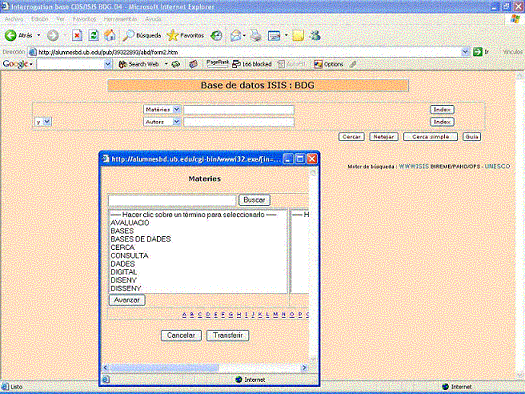The image size is (525, 394).
Task: Click the Index button beside Autors row
Action: click(442, 122)
